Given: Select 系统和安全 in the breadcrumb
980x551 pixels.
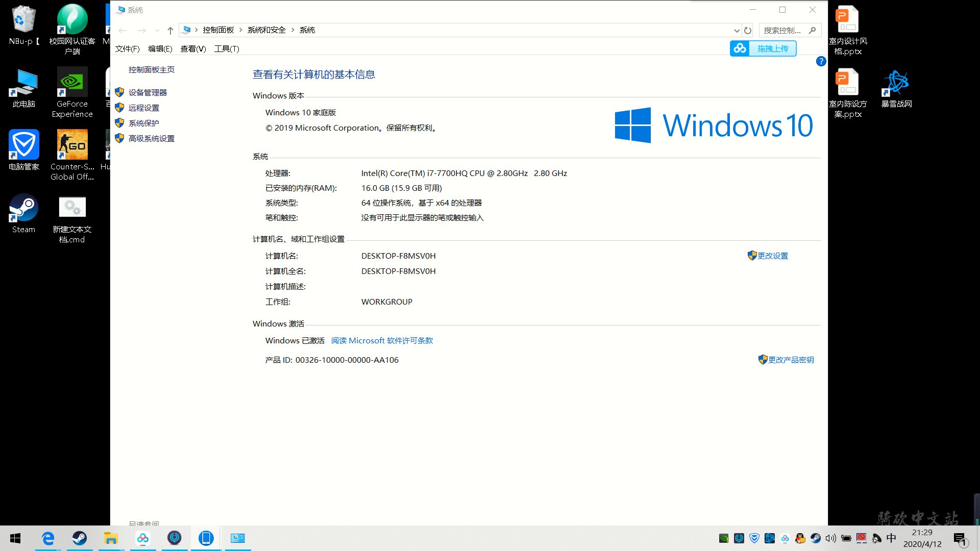Looking at the screenshot, I should point(266,30).
